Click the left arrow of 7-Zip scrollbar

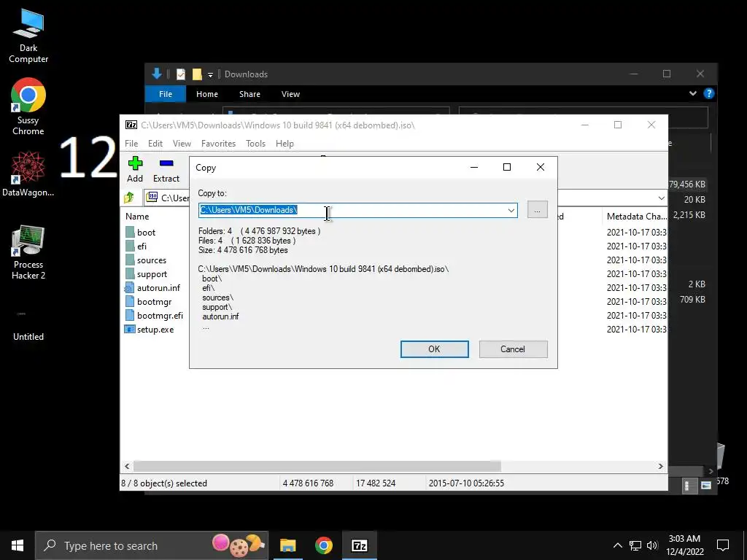click(127, 466)
